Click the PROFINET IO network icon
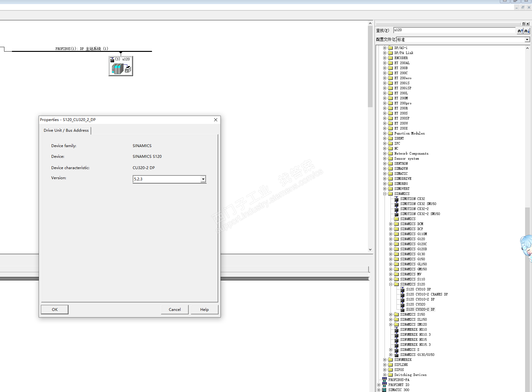532x392 pixels. 384,385
